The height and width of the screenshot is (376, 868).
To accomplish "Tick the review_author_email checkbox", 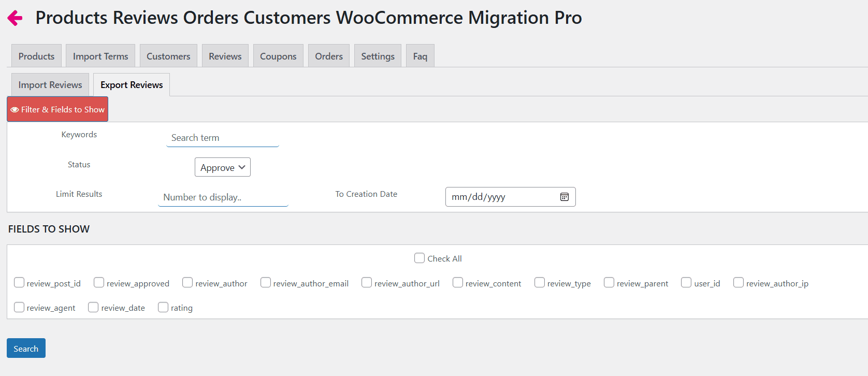I will pos(266,282).
